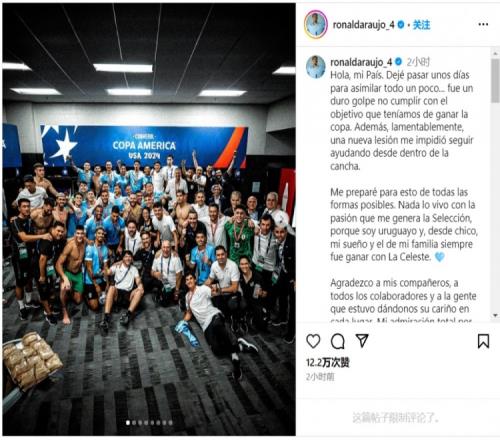Click the 2小时前 post timestamp
This screenshot has height=440, width=500.
pyautogui.click(x=320, y=377)
